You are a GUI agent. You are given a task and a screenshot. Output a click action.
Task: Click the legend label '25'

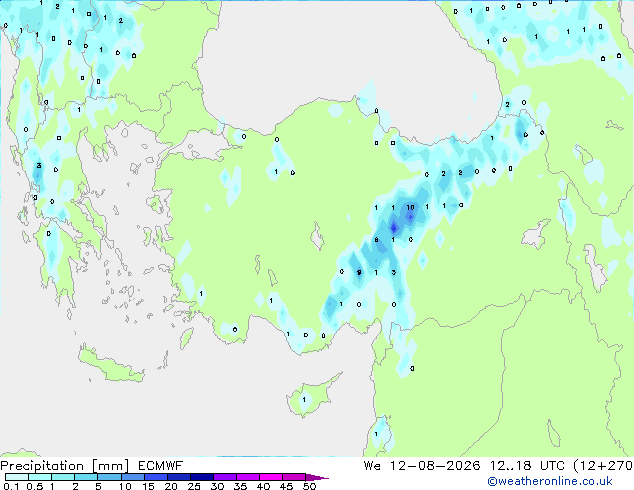(194, 486)
